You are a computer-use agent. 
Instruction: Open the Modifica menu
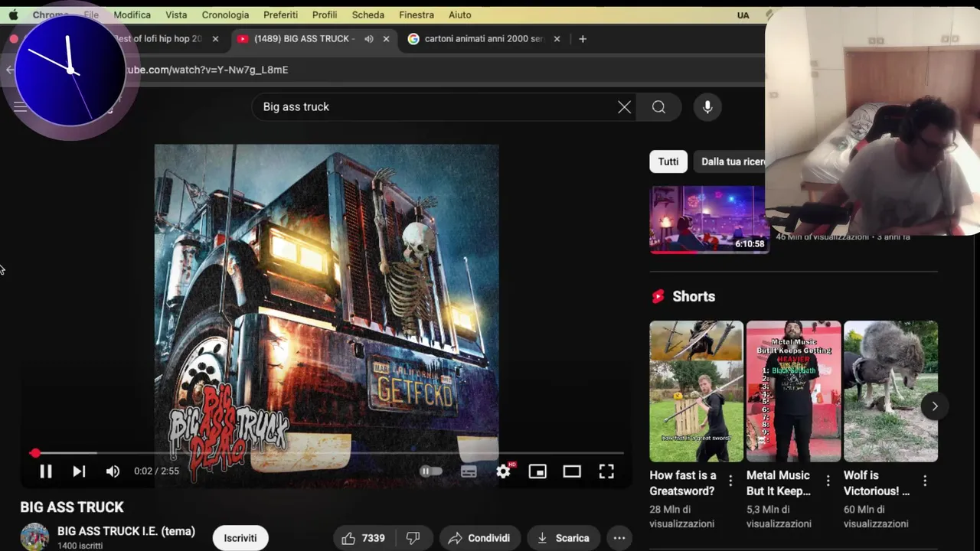tap(132, 15)
